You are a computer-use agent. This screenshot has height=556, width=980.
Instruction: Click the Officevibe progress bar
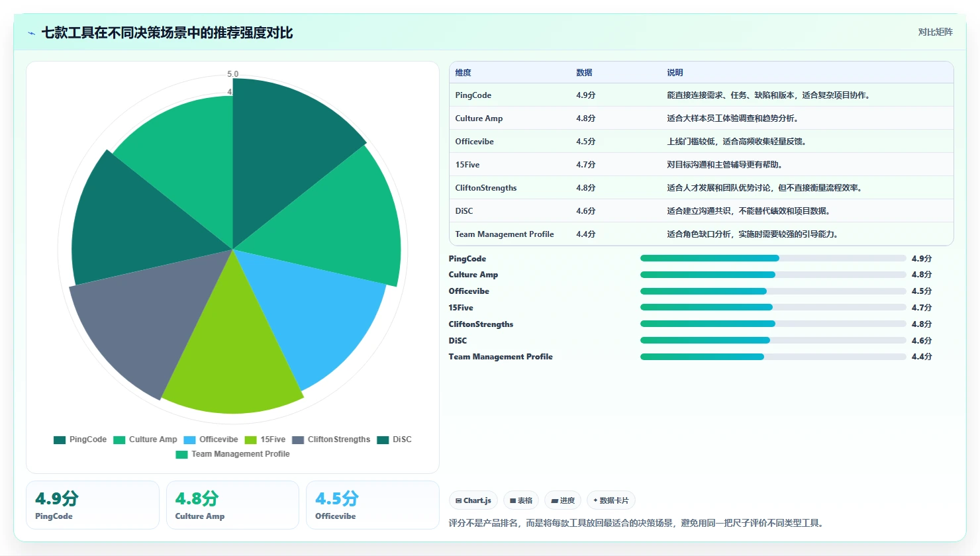coord(773,291)
